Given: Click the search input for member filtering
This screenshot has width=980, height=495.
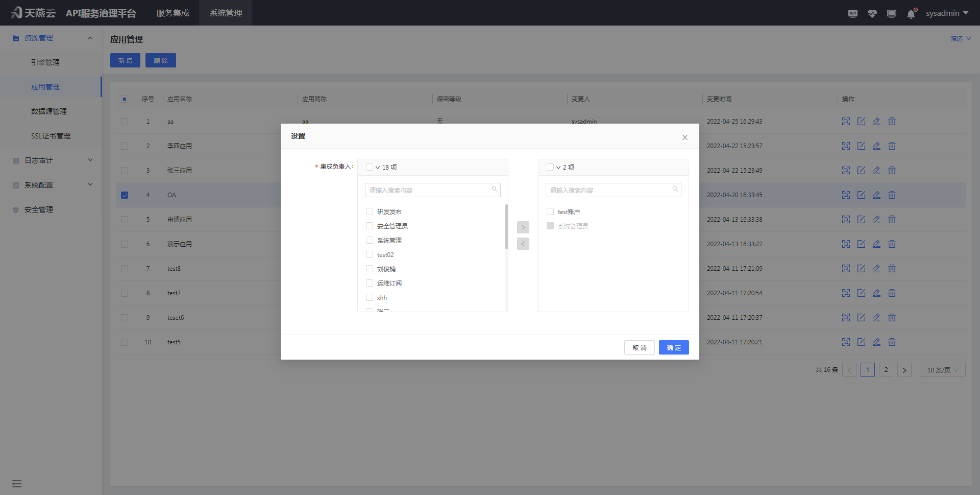Looking at the screenshot, I should click(x=432, y=190).
